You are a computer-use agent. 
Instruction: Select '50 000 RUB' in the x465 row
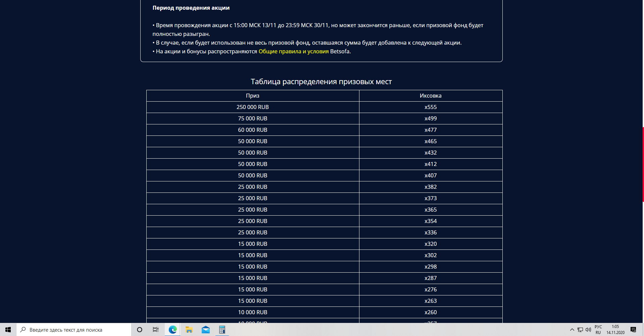(253, 141)
